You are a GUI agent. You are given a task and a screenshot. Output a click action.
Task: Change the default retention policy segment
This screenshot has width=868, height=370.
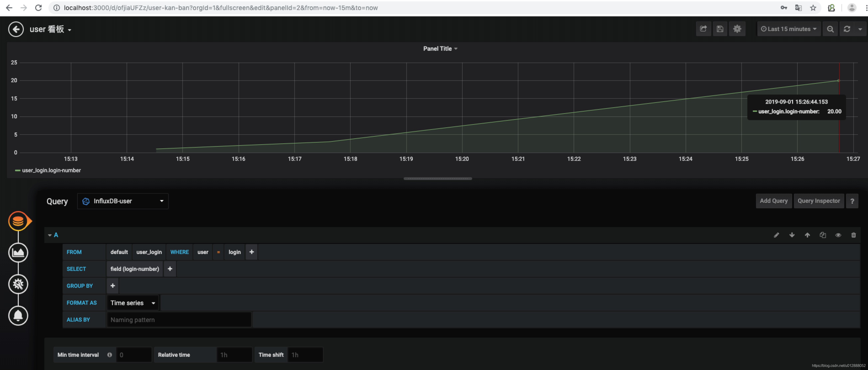click(119, 252)
